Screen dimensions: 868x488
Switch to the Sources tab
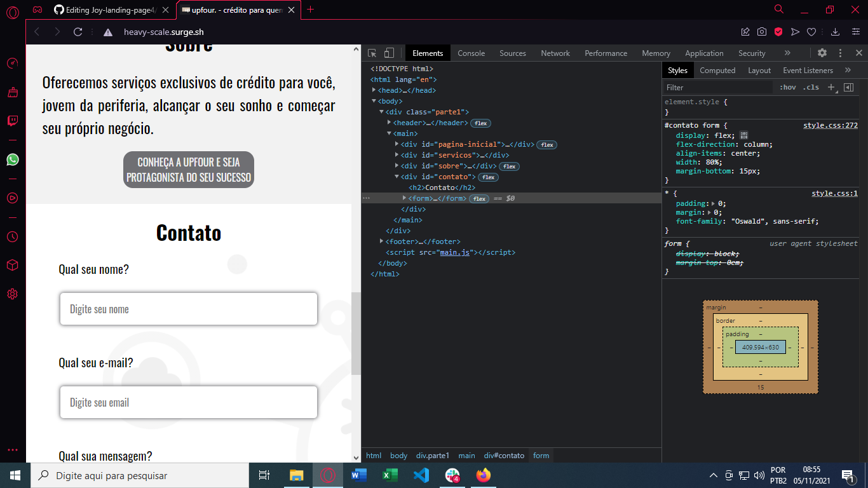pos(513,53)
